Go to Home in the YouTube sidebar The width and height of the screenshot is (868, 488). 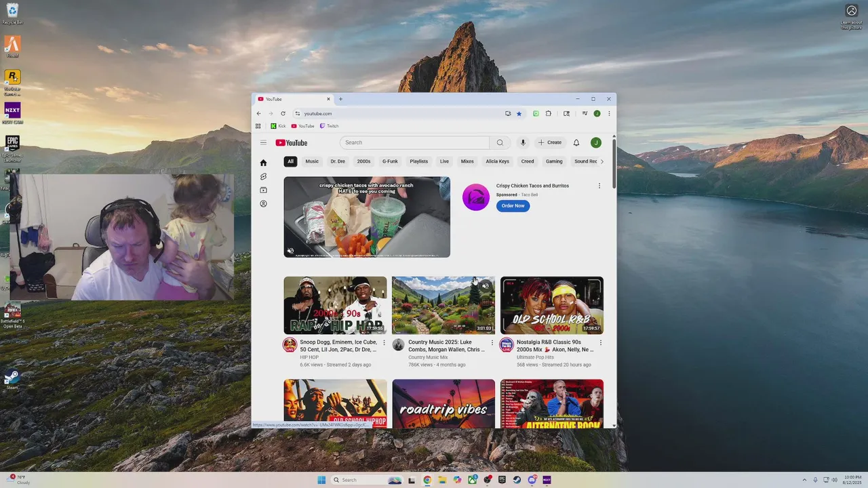click(x=263, y=163)
